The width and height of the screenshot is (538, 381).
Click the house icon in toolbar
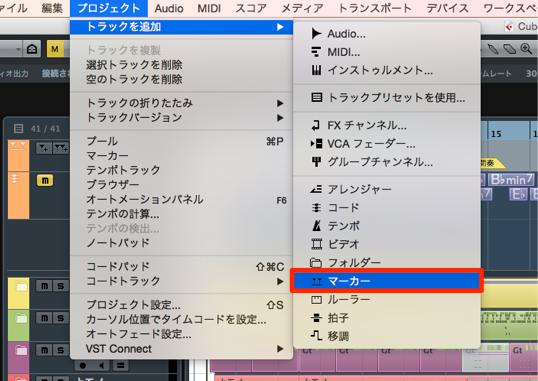(32, 49)
